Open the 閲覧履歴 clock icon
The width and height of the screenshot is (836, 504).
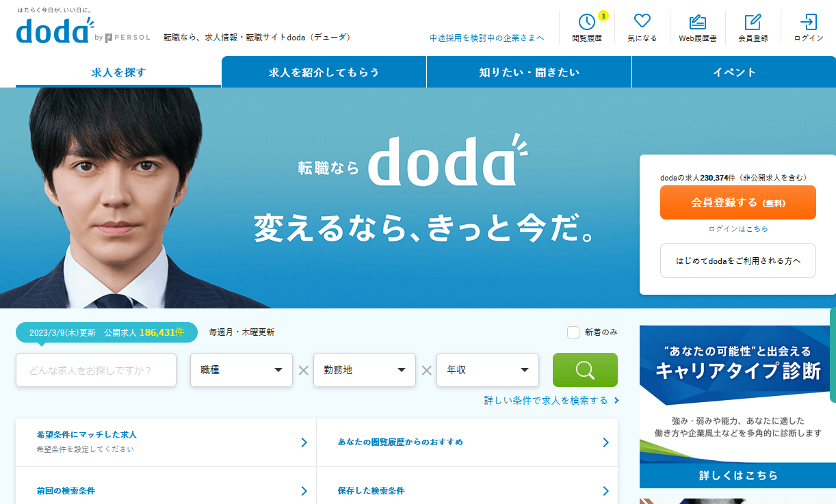coord(587,22)
